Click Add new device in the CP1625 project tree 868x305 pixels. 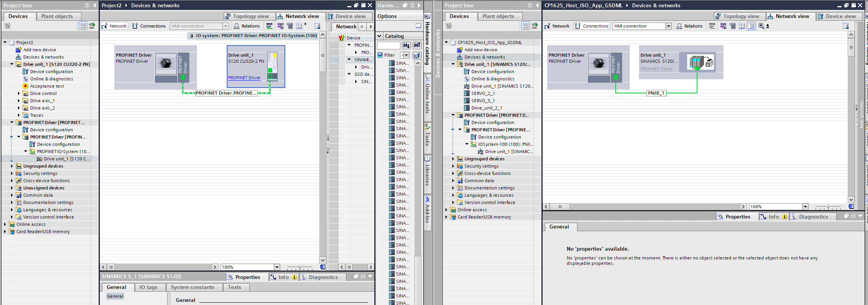[x=481, y=50]
